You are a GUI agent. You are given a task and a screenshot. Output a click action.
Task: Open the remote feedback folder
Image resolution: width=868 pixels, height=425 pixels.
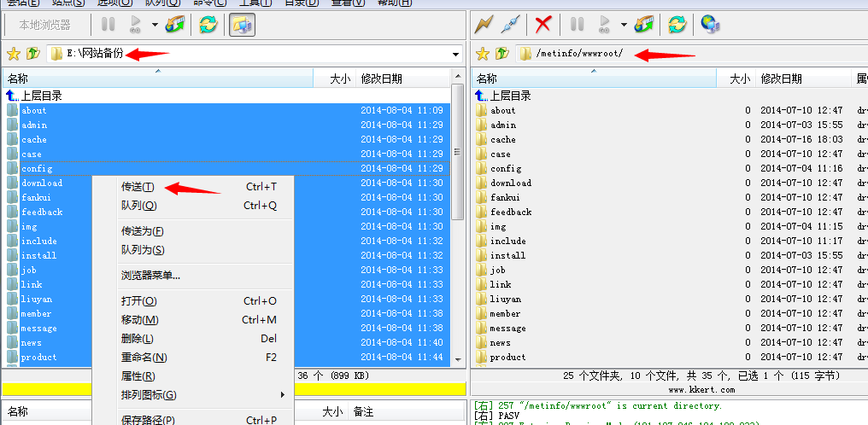[x=510, y=212]
